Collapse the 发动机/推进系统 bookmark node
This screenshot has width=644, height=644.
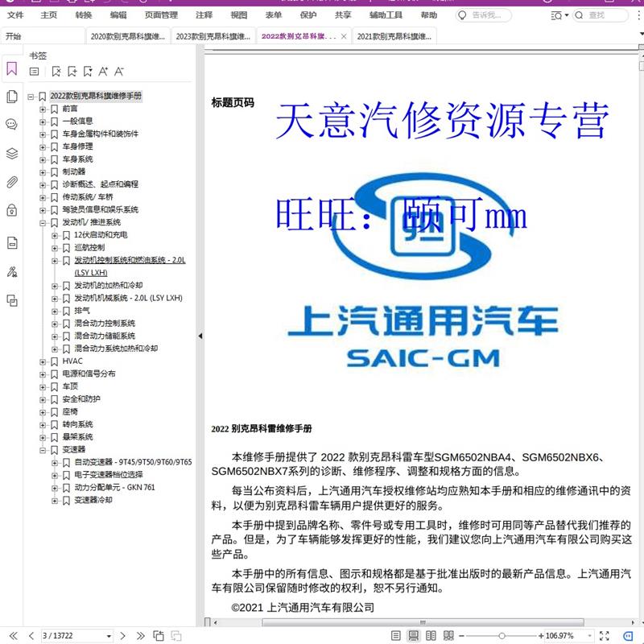pos(43,223)
